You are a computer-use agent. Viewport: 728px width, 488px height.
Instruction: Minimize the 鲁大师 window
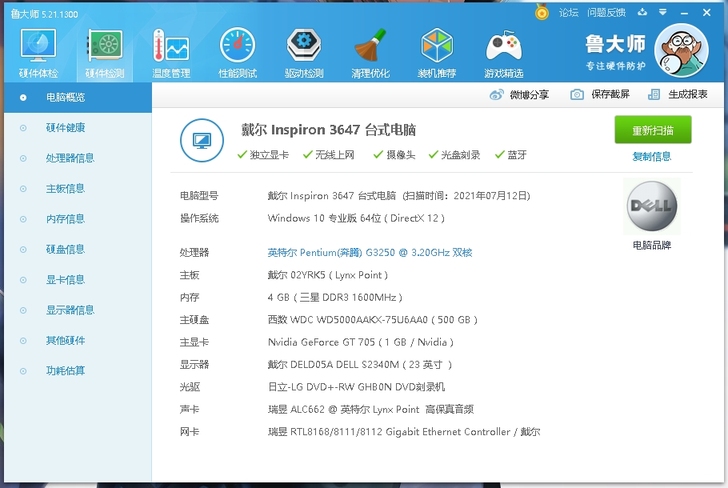tap(684, 13)
